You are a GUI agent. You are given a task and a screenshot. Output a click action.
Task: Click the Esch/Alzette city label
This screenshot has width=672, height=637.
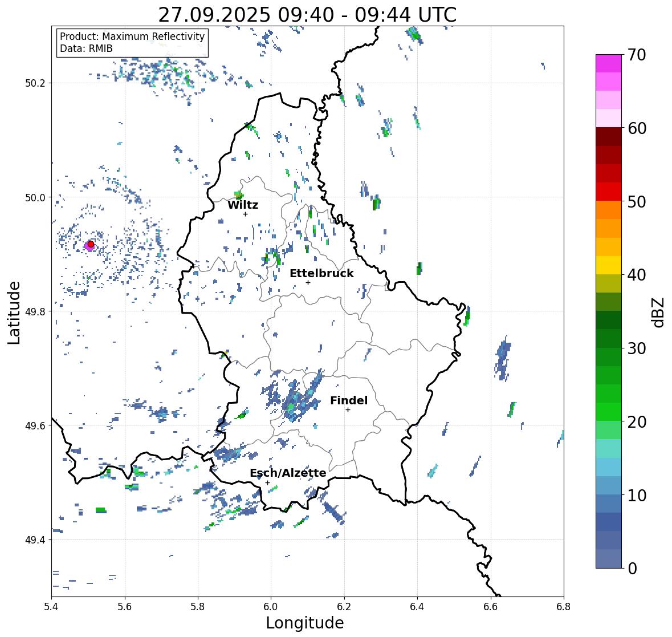coord(288,473)
